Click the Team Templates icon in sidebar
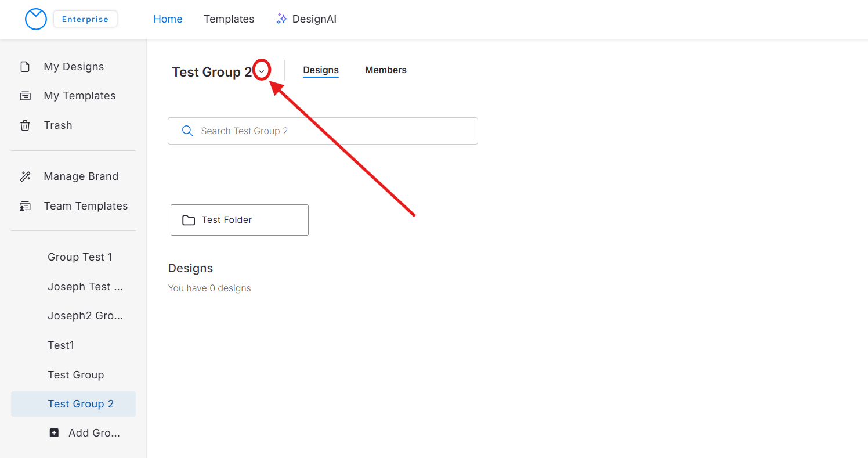Viewport: 868px width, 458px height. coord(25,206)
